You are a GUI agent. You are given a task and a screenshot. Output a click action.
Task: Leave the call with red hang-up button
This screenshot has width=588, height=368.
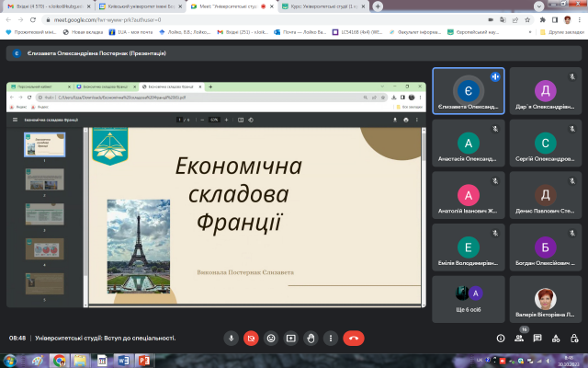(x=353, y=338)
